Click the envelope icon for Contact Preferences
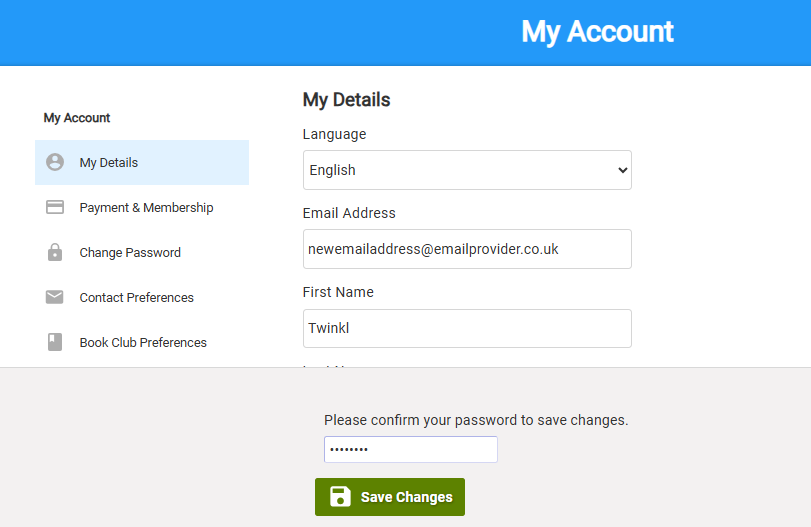This screenshot has height=527, width=811. pyautogui.click(x=55, y=297)
